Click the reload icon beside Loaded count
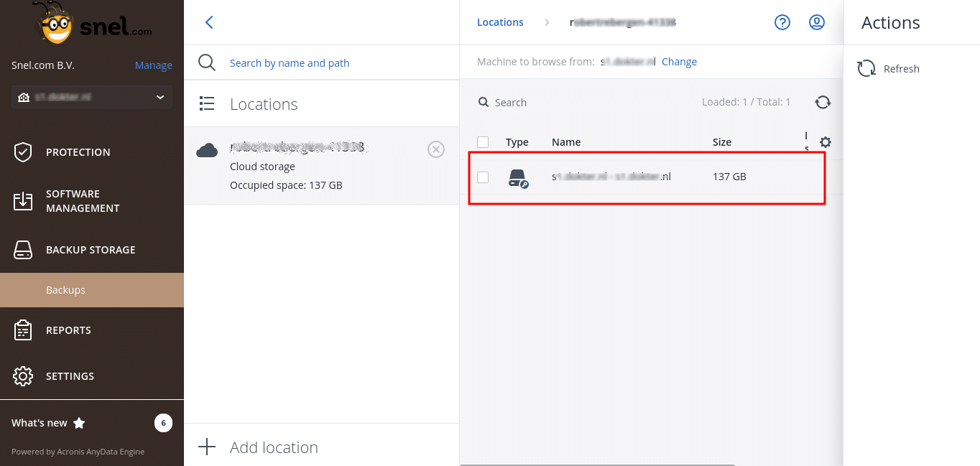The width and height of the screenshot is (980, 466). (x=823, y=103)
